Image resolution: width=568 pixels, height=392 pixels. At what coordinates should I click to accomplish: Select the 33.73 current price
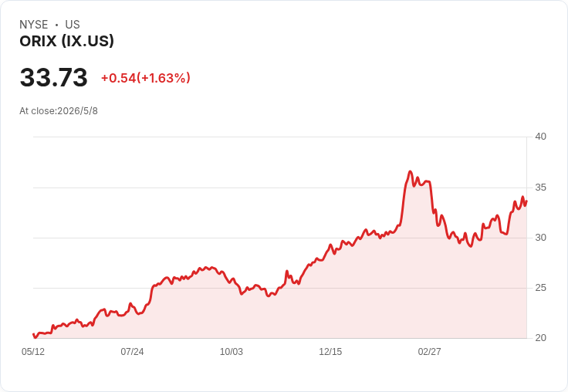53,77
